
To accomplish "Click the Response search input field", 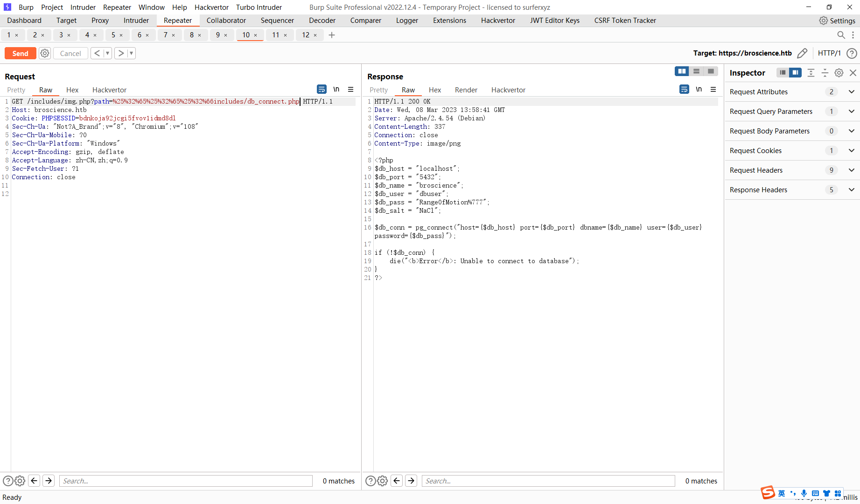I will pos(548,481).
